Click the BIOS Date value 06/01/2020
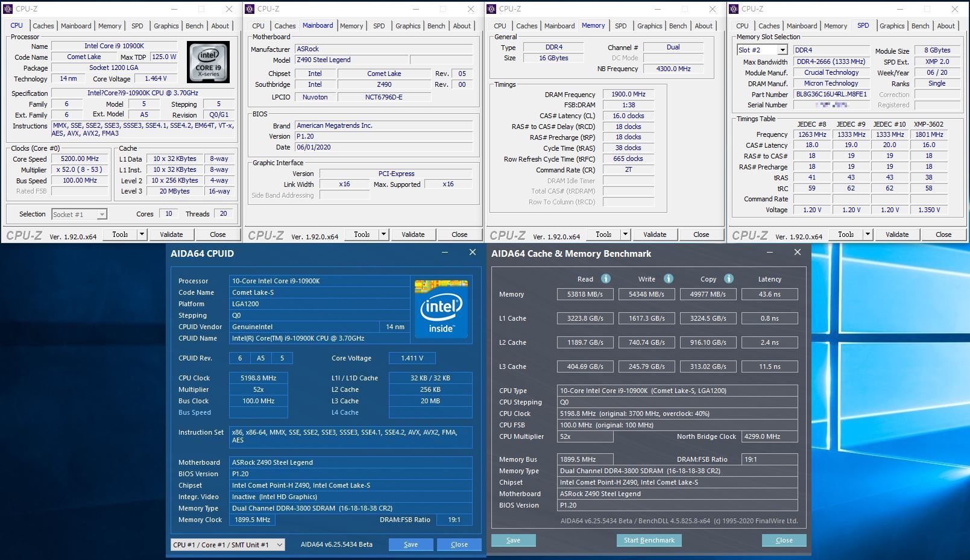970x560 pixels. click(x=384, y=147)
